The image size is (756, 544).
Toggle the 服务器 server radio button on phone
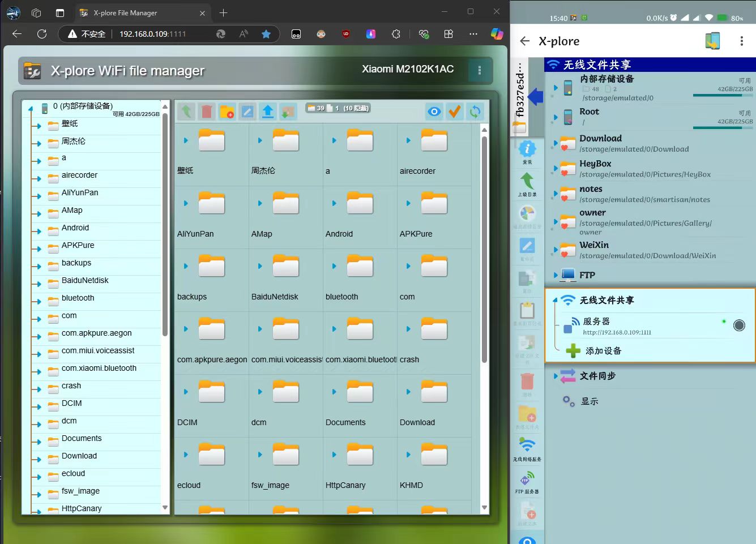(x=739, y=325)
